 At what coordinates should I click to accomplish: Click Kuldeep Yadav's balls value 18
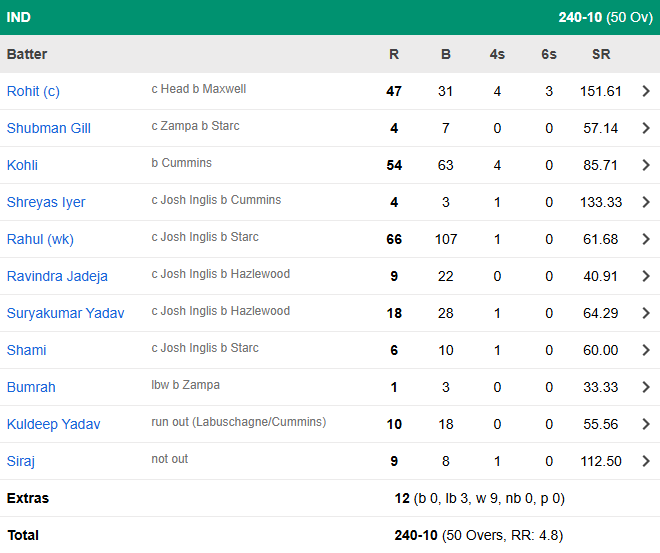pyautogui.click(x=446, y=424)
